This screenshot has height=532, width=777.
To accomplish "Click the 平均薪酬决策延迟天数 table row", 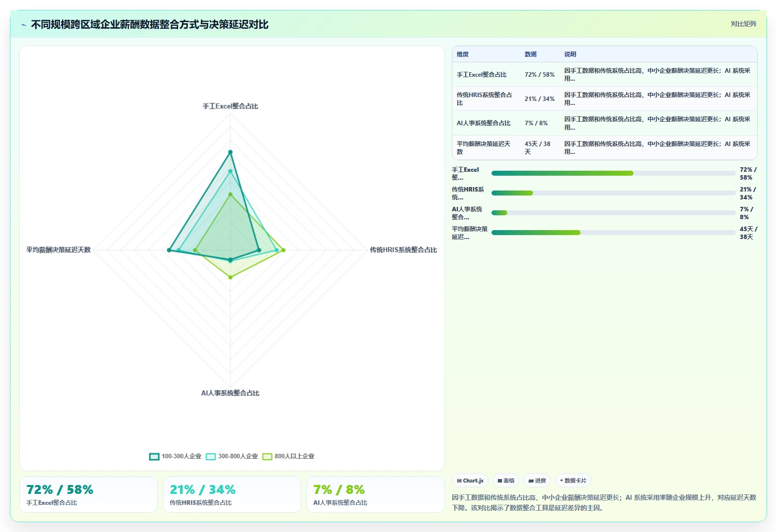I will (604, 147).
